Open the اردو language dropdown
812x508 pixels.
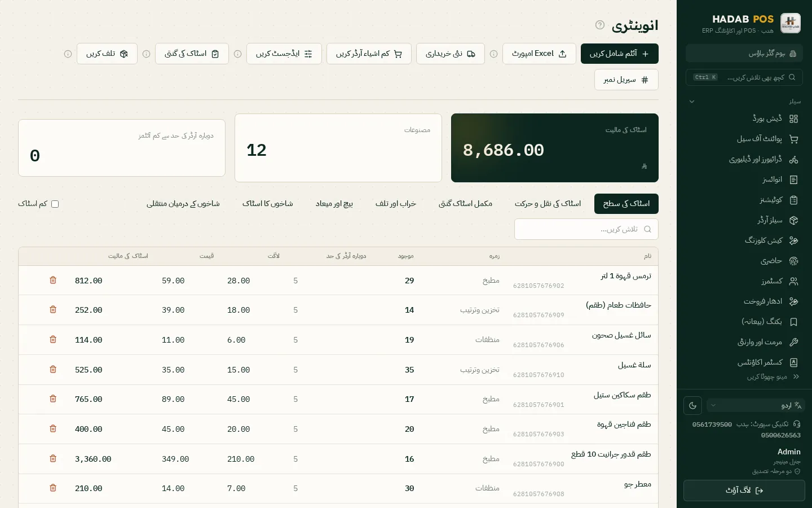(756, 405)
